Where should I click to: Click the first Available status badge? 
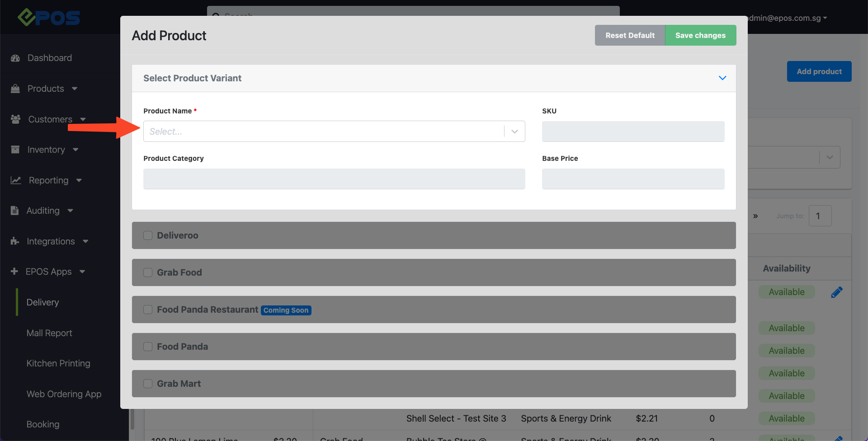pyautogui.click(x=786, y=292)
